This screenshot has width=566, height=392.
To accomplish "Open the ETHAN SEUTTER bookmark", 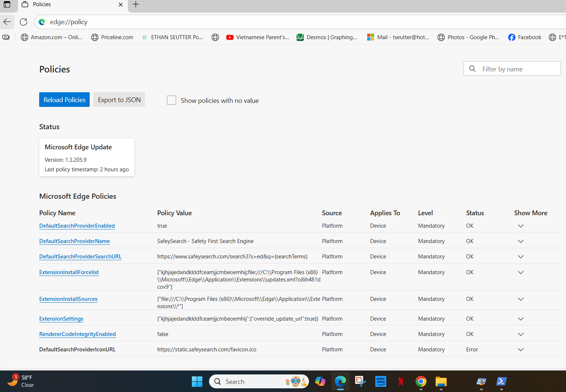I will click(x=172, y=37).
